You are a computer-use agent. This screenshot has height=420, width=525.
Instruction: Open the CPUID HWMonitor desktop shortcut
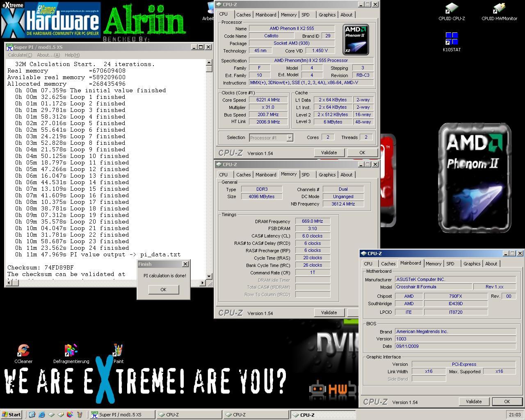coord(499,11)
